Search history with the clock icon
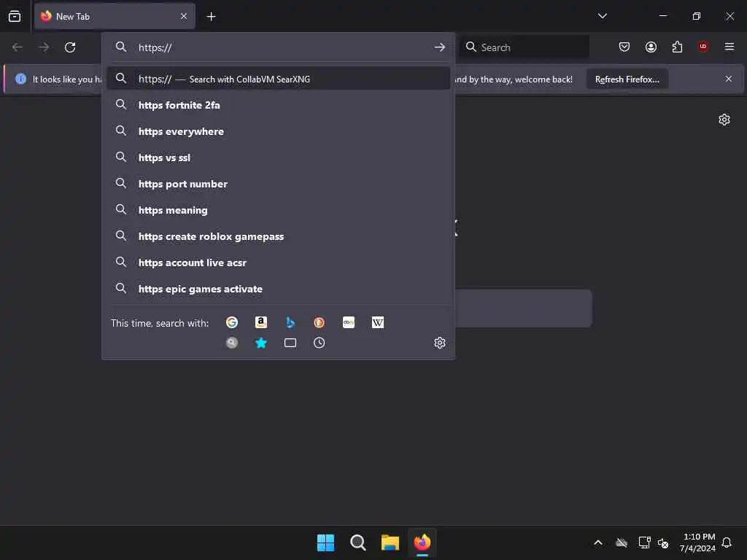 click(x=320, y=343)
